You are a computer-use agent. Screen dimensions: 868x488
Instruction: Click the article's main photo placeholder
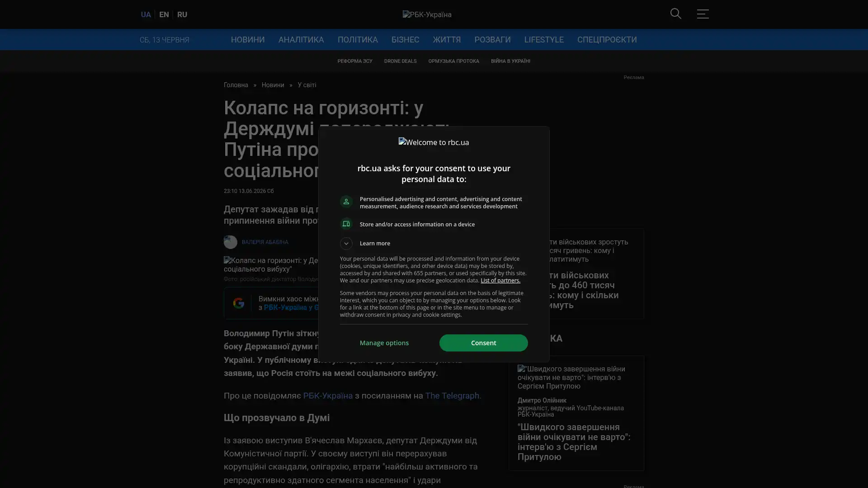click(x=271, y=265)
